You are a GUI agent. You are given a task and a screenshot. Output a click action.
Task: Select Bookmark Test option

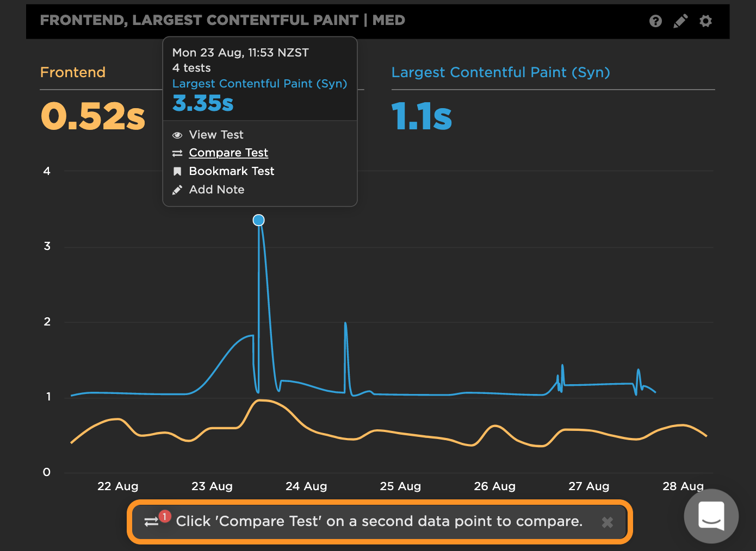coord(231,171)
